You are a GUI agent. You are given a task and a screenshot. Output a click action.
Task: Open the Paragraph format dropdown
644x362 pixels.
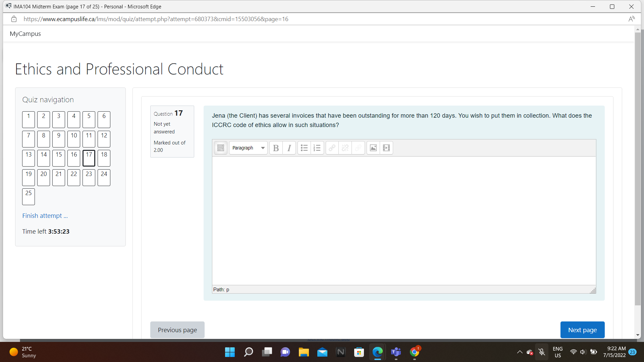(x=248, y=148)
